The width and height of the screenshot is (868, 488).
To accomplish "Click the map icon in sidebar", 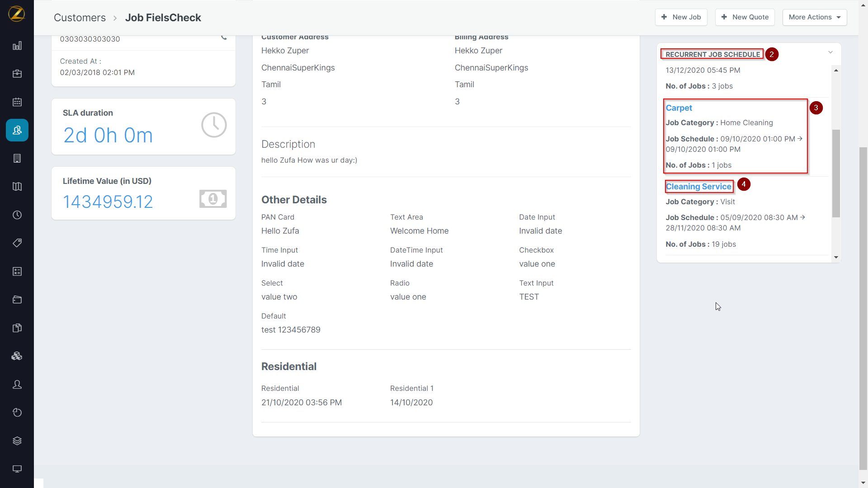I will click(17, 187).
